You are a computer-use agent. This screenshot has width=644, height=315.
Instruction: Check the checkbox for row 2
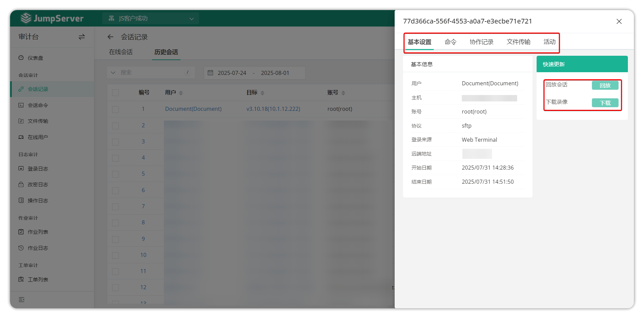click(115, 126)
